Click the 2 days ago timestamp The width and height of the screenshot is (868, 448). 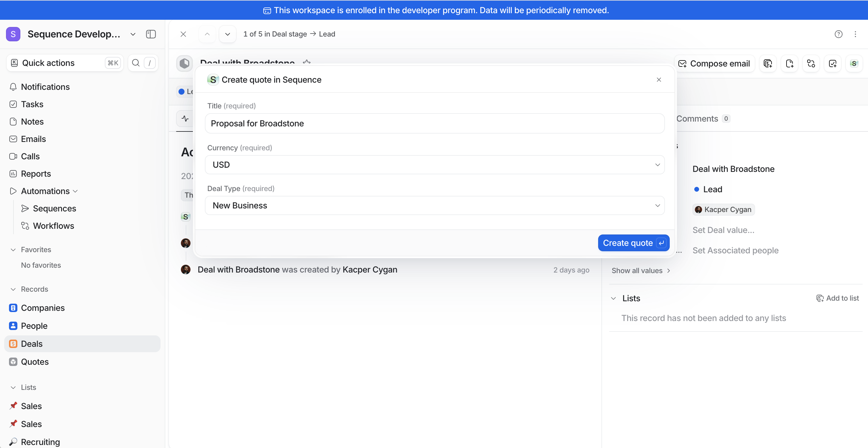point(571,270)
